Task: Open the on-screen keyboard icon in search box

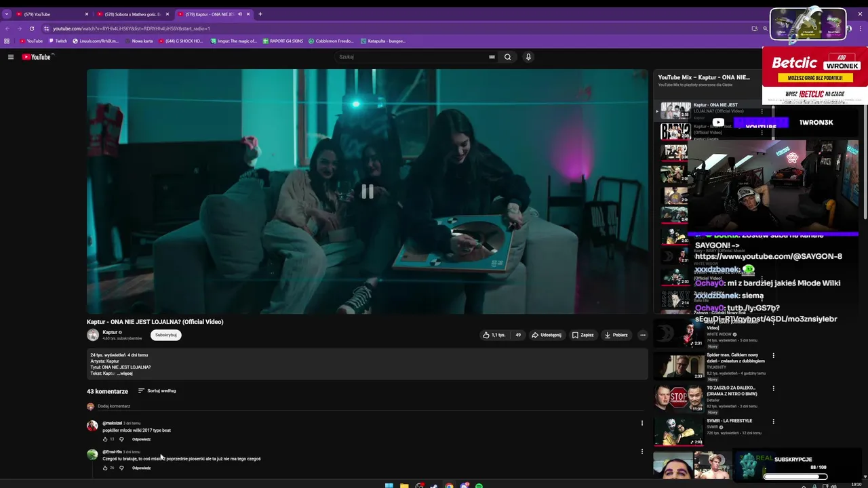Action: click(x=492, y=57)
